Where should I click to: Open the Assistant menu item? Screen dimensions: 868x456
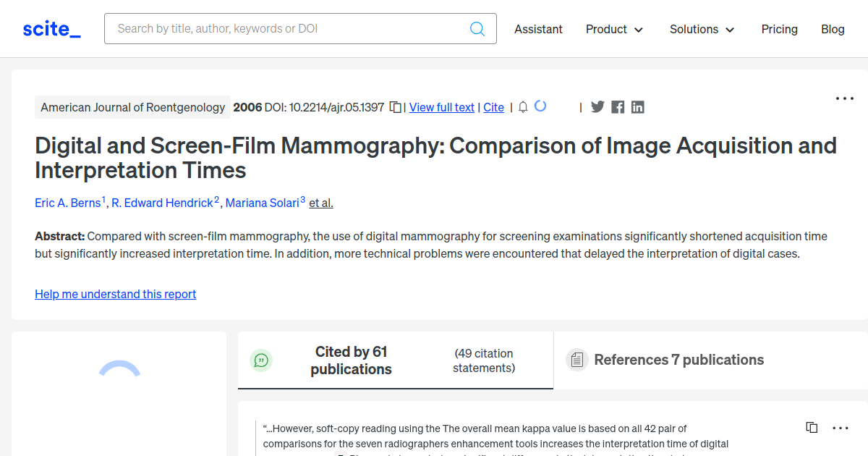[538, 30]
